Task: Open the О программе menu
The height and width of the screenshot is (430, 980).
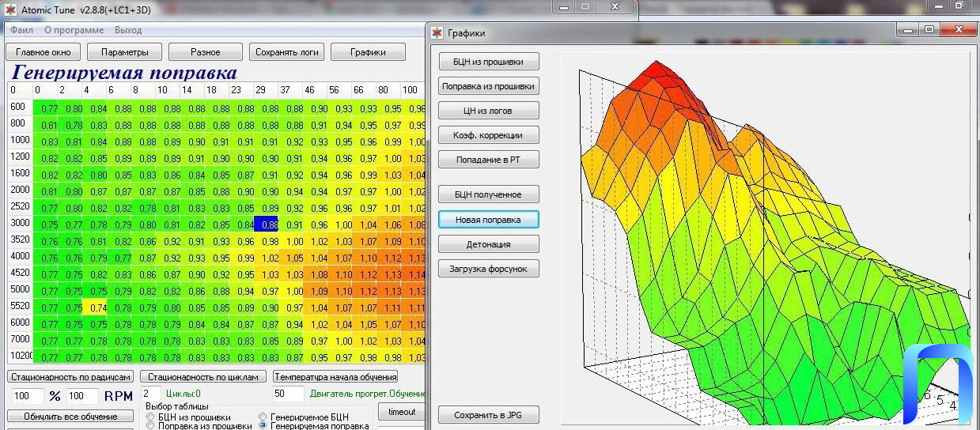Action: (74, 30)
